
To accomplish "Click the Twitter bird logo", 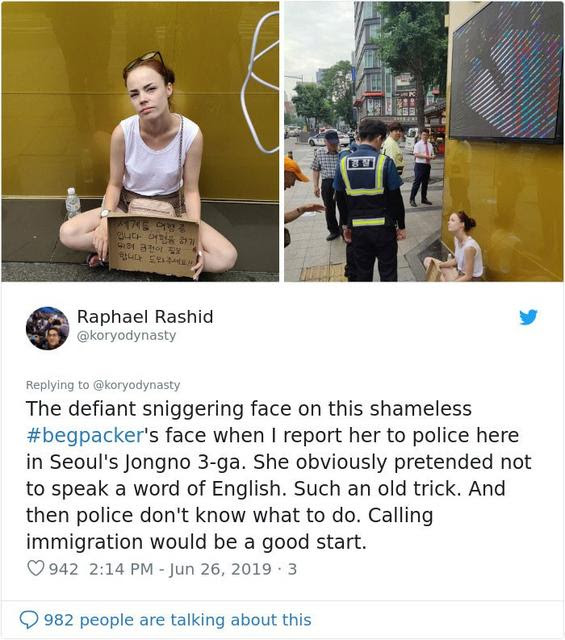I will [528, 317].
